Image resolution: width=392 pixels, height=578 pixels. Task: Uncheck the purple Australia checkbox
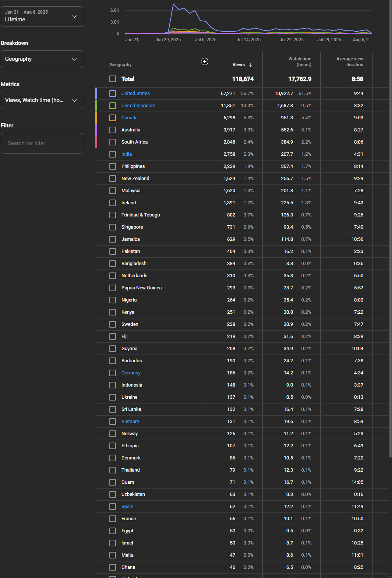pos(113,130)
